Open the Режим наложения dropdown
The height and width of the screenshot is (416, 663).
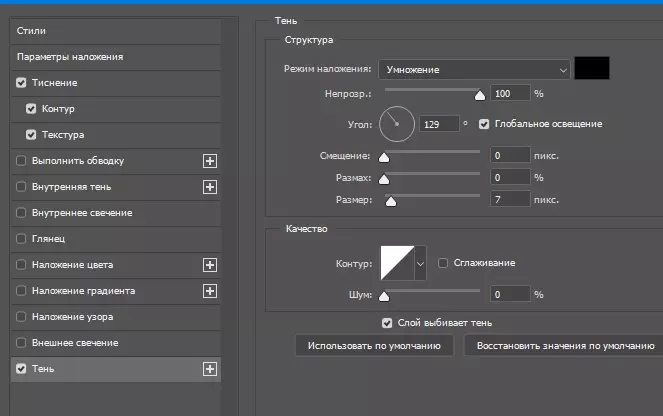pyautogui.click(x=474, y=70)
